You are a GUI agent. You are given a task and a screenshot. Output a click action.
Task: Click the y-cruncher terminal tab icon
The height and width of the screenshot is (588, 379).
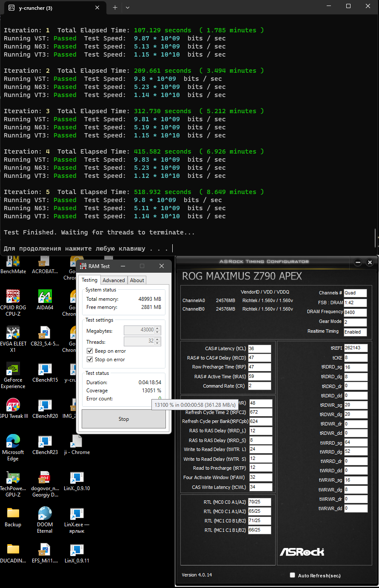(x=12, y=8)
